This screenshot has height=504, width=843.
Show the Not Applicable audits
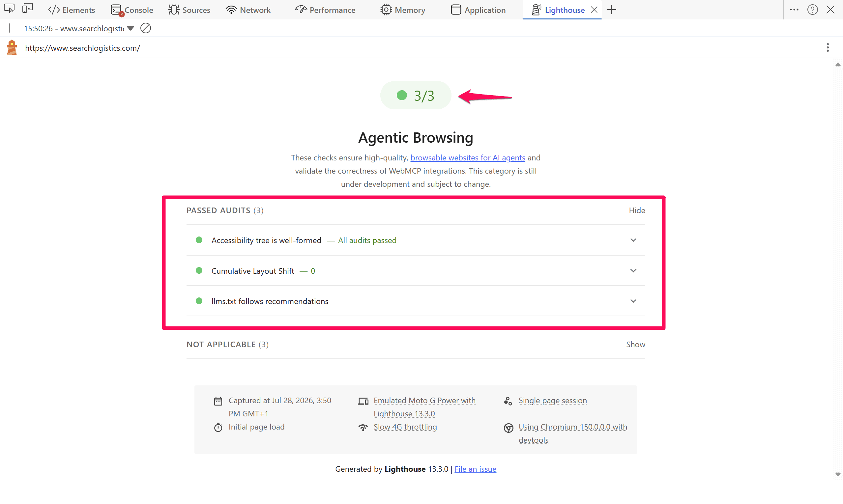pyautogui.click(x=635, y=344)
